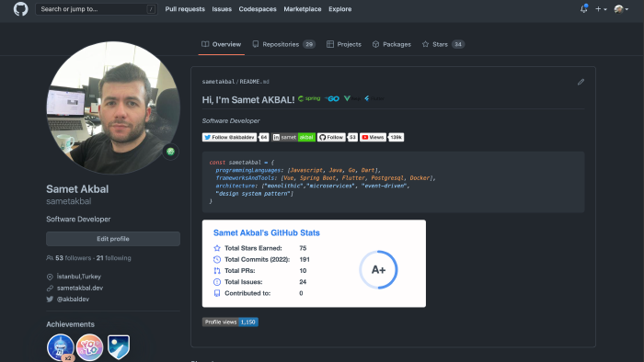The image size is (644, 362).
Task: Focus the Search or jump to field
Action: [x=97, y=9]
